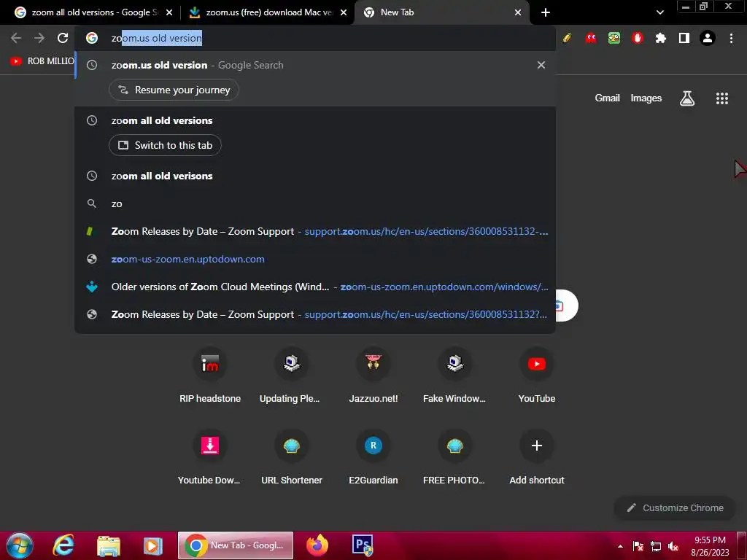The image size is (747, 560).
Task: Launch Firefox from the taskbar
Action: coord(317,545)
